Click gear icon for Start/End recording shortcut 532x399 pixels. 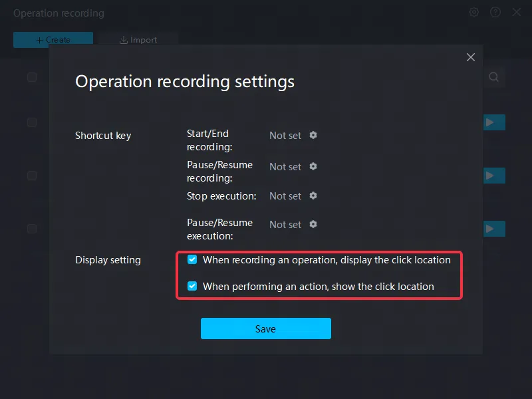[x=313, y=135]
